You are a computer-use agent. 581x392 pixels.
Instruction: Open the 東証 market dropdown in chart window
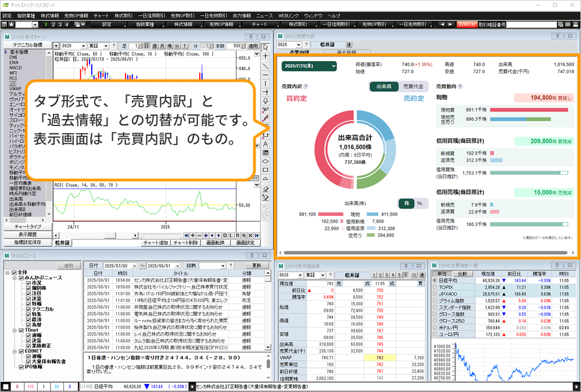106,46
